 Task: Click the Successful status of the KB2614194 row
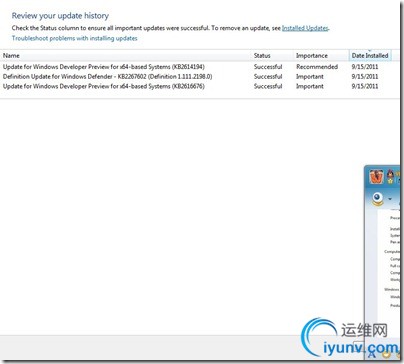[268, 67]
